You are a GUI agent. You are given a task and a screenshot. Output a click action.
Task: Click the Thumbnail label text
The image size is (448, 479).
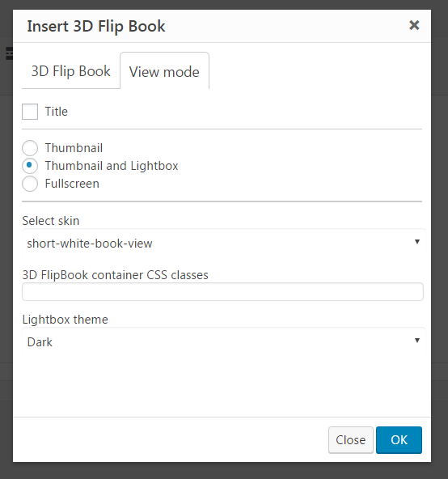pyautogui.click(x=74, y=148)
